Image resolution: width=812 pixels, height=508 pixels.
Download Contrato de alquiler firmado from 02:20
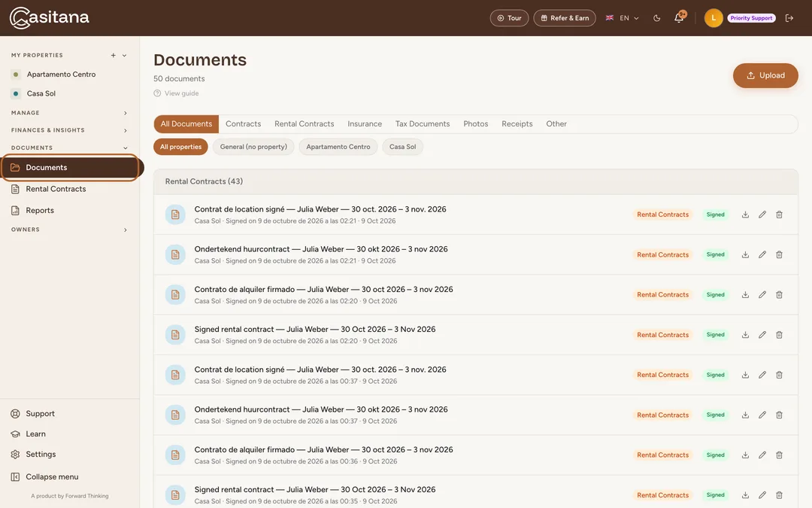(745, 294)
